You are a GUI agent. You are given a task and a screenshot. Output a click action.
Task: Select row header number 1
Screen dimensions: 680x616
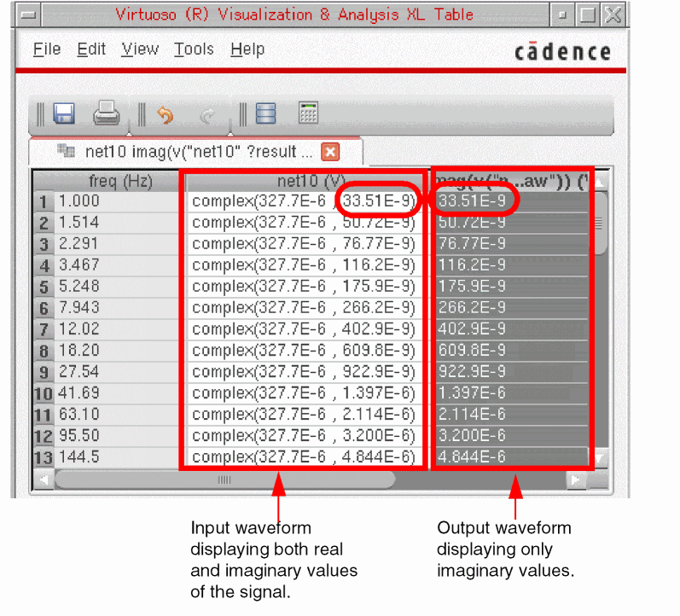(44, 201)
